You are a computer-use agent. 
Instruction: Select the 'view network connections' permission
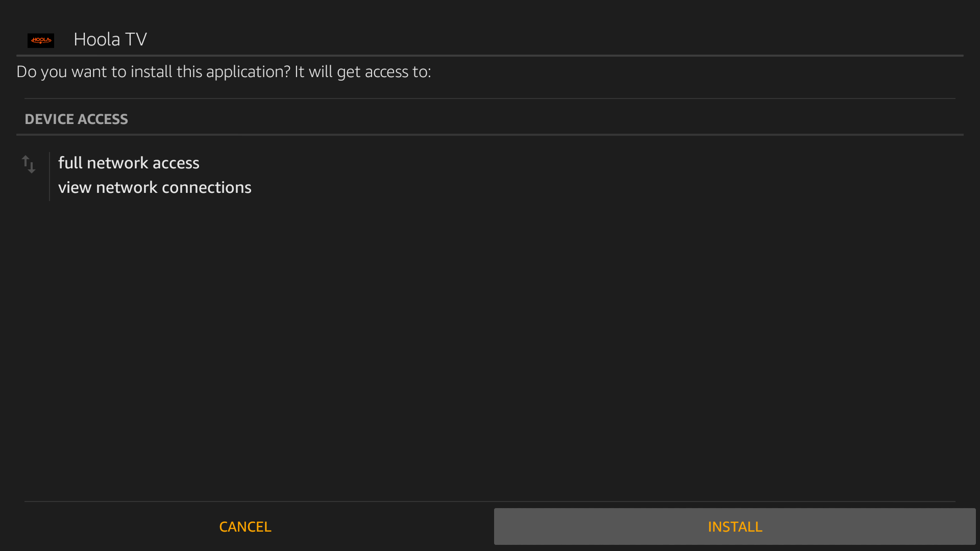tap(155, 187)
